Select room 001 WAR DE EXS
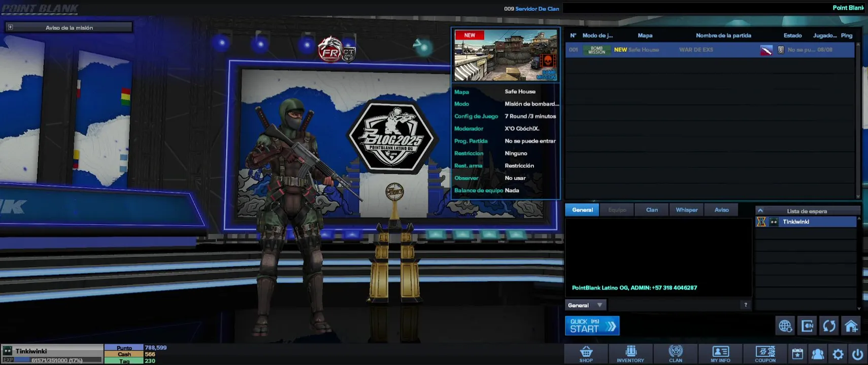This screenshot has width=868, height=365. click(710, 50)
